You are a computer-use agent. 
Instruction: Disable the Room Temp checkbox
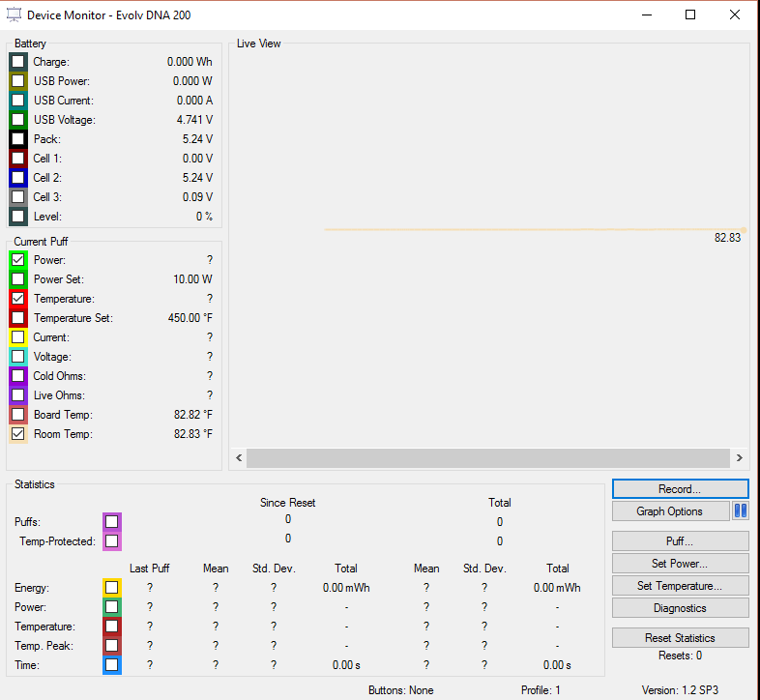[x=18, y=434]
